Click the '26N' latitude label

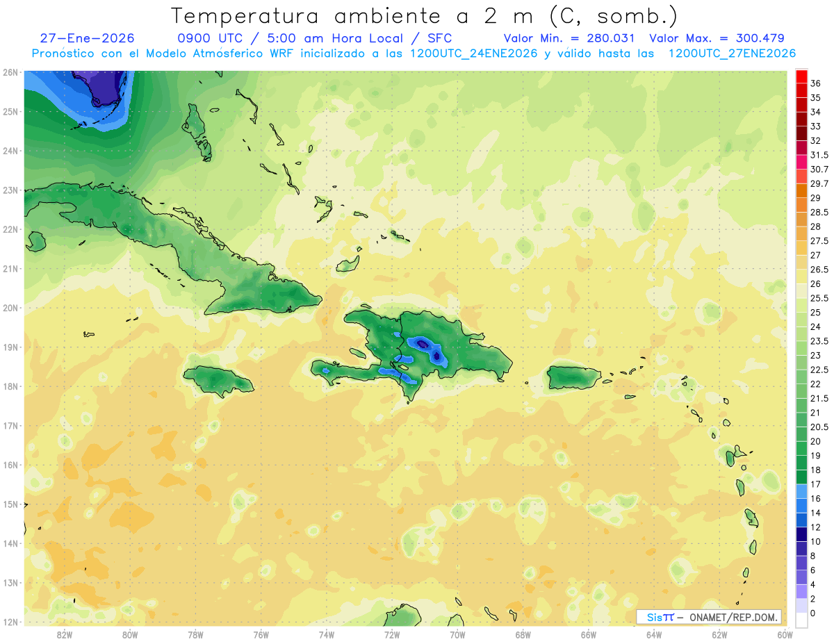[10, 72]
